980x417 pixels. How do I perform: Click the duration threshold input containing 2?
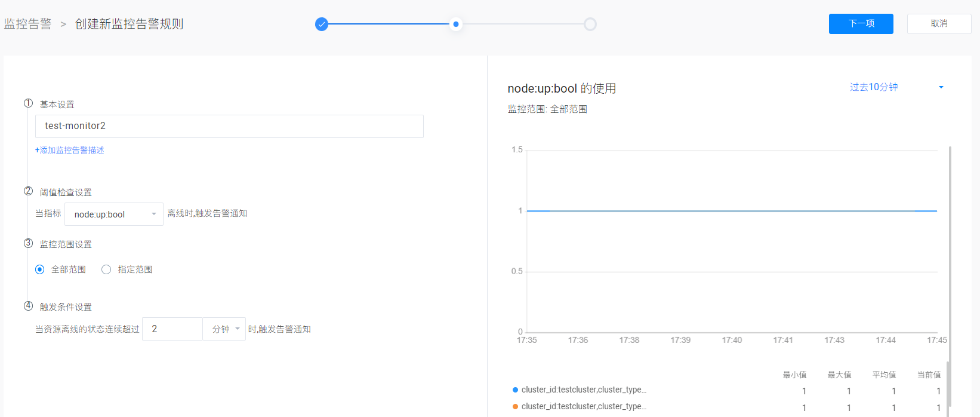172,329
